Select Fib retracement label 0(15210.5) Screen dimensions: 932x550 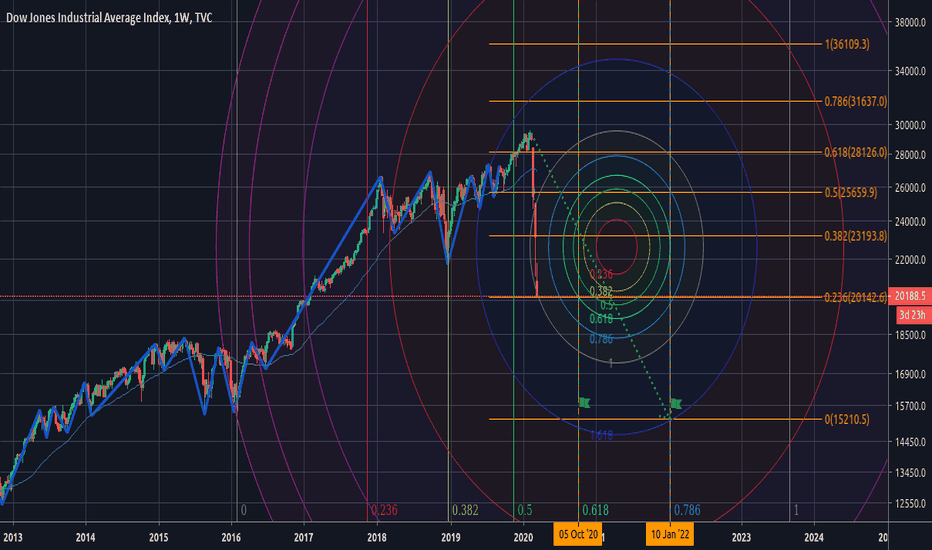pyautogui.click(x=846, y=420)
